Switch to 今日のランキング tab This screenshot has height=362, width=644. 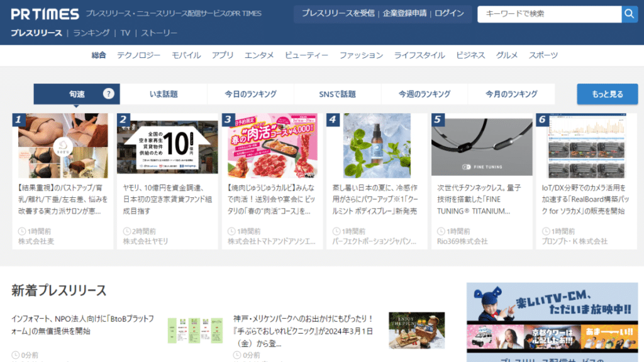point(250,94)
